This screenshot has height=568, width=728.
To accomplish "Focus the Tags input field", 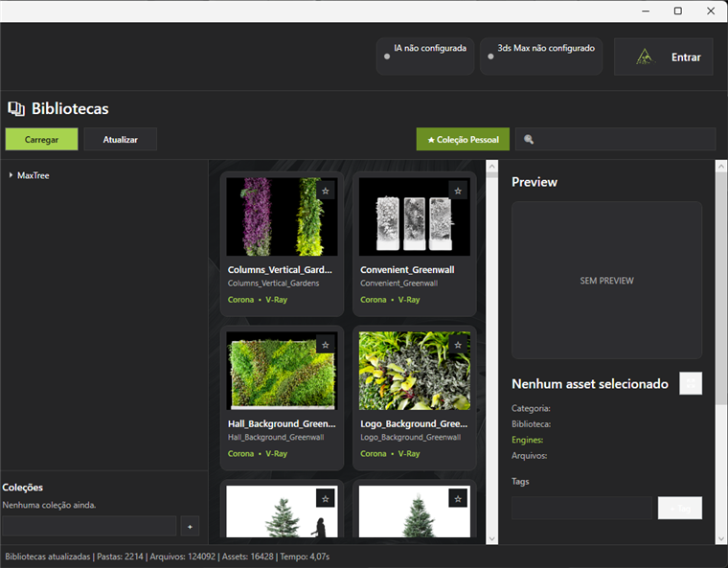I will coord(581,508).
